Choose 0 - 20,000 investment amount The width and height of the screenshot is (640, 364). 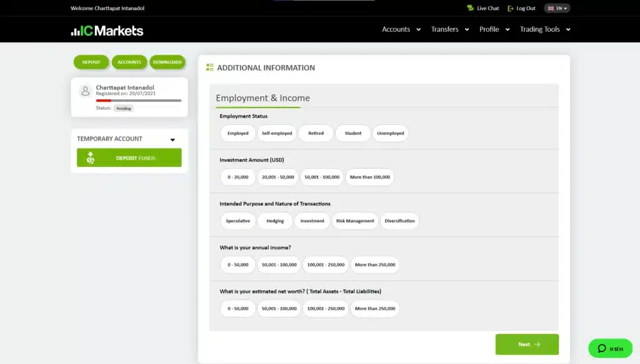point(237,177)
